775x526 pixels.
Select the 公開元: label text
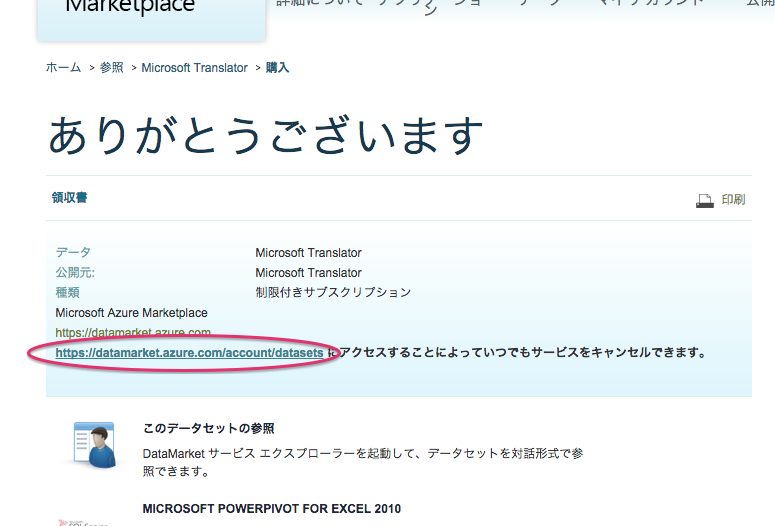point(75,272)
